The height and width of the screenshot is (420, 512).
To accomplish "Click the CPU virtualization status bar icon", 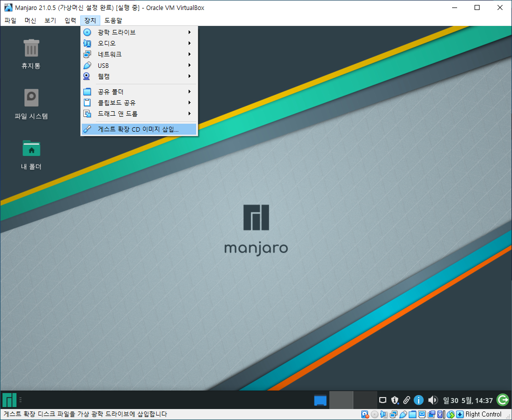I will pos(440,415).
